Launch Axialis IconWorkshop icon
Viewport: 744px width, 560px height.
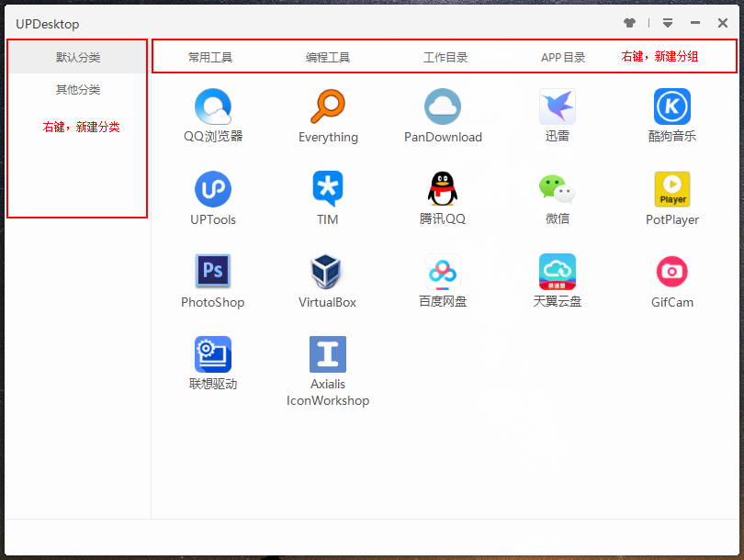pyautogui.click(x=328, y=355)
